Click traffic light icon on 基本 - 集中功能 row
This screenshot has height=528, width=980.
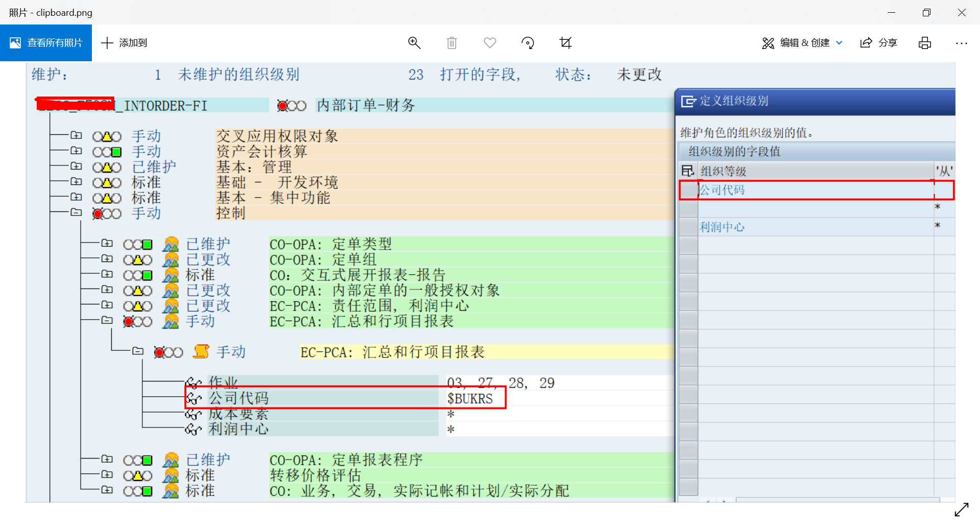(x=107, y=198)
